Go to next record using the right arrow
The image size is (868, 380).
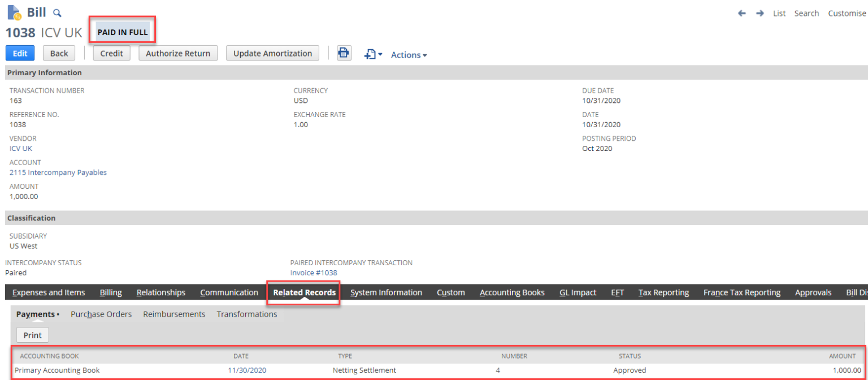(760, 12)
